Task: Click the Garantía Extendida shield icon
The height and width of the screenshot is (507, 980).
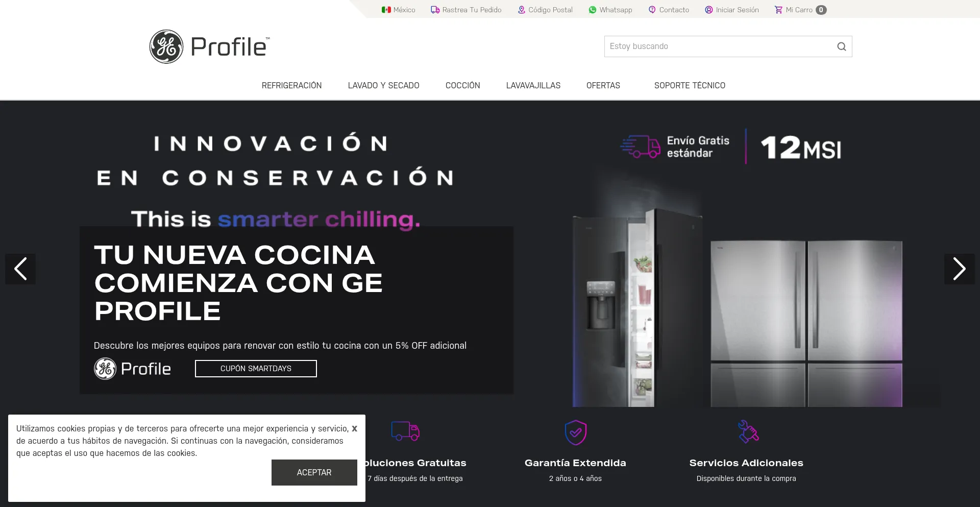Action: pyautogui.click(x=575, y=432)
